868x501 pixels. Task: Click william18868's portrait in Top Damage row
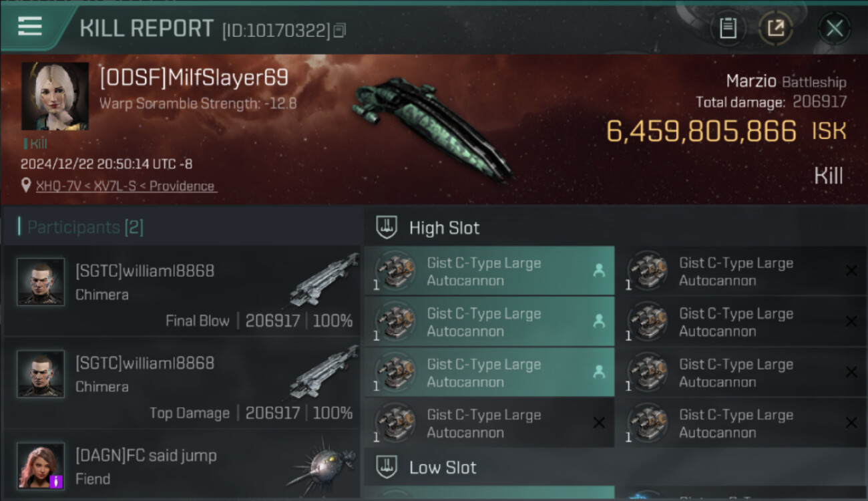[x=41, y=374]
